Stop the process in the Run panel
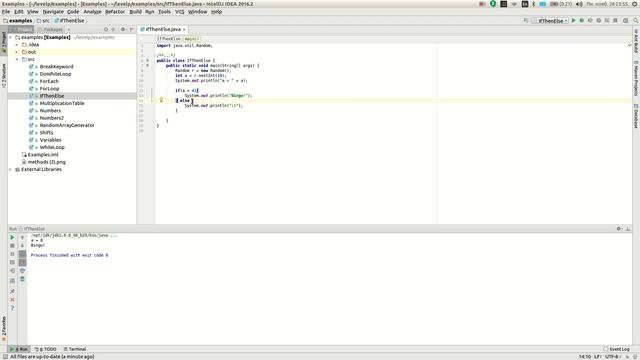Viewport: 640px width, 360px height. tap(12, 246)
